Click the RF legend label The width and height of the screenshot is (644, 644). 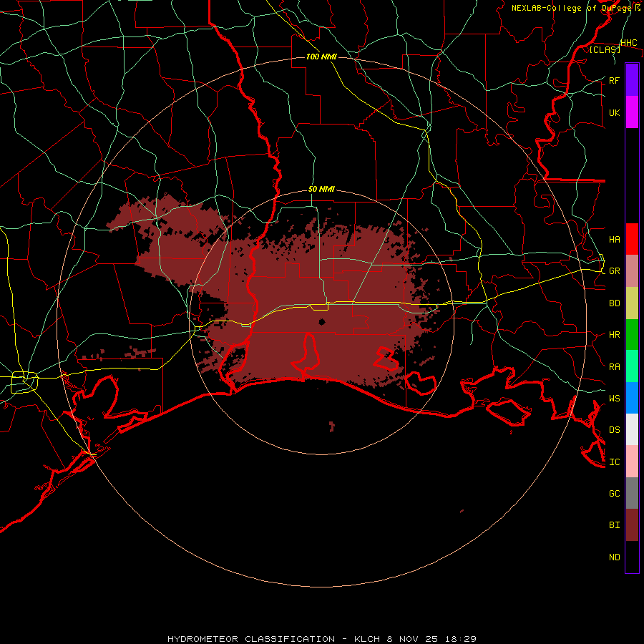point(615,80)
